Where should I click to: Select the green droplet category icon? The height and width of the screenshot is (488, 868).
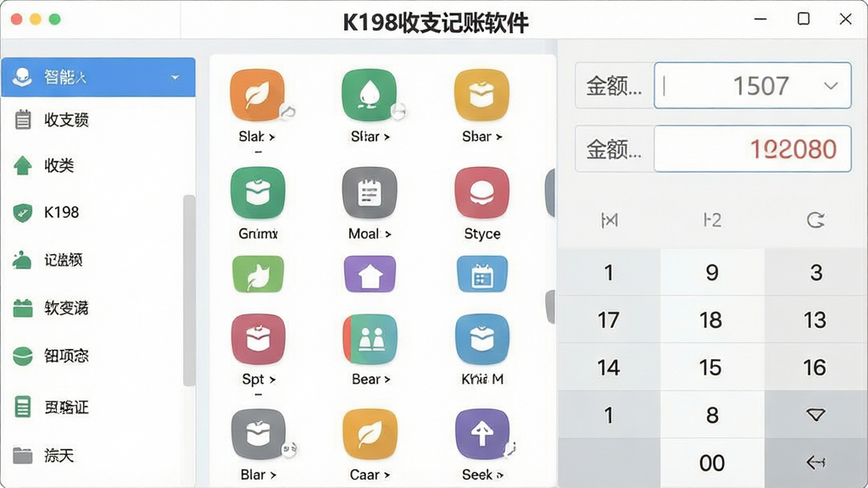point(370,95)
